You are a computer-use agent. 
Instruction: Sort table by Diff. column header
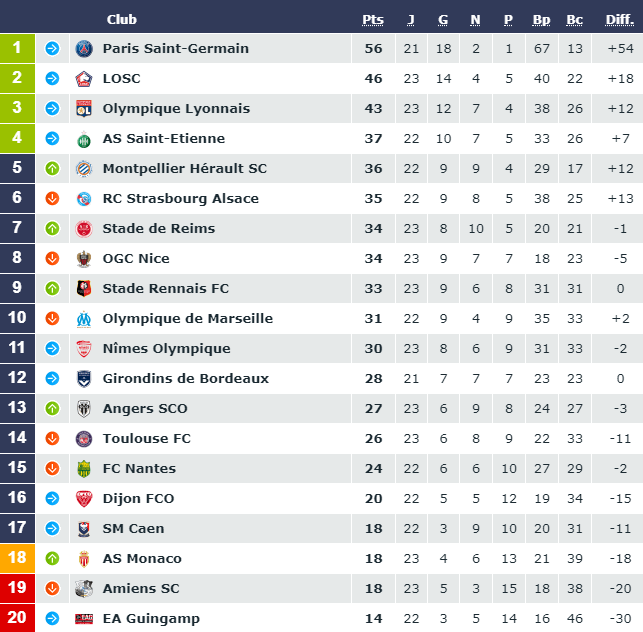click(620, 20)
